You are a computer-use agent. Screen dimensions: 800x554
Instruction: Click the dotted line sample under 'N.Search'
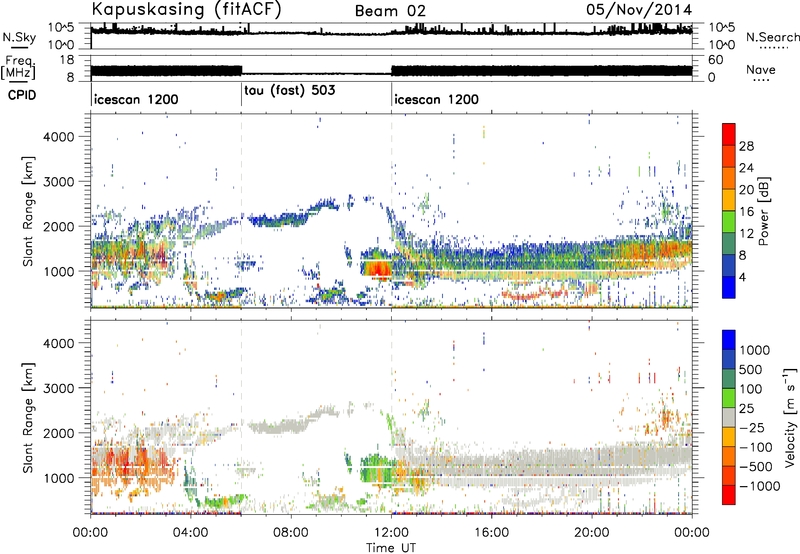(773, 47)
